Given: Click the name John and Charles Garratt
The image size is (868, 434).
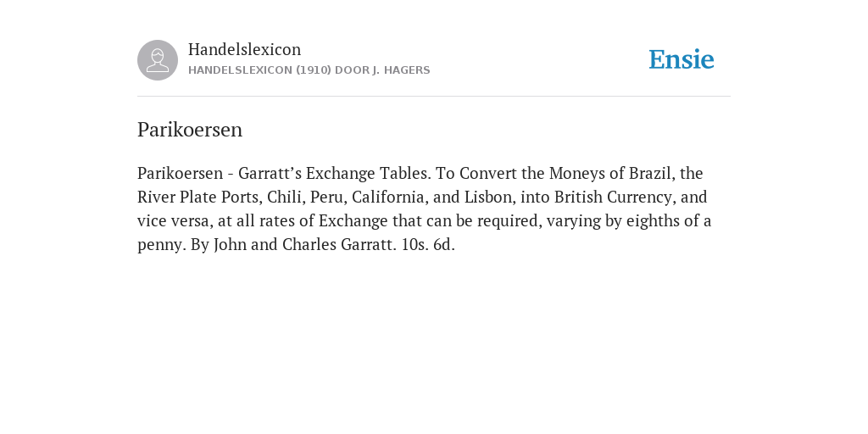Looking at the screenshot, I should pos(305,245).
